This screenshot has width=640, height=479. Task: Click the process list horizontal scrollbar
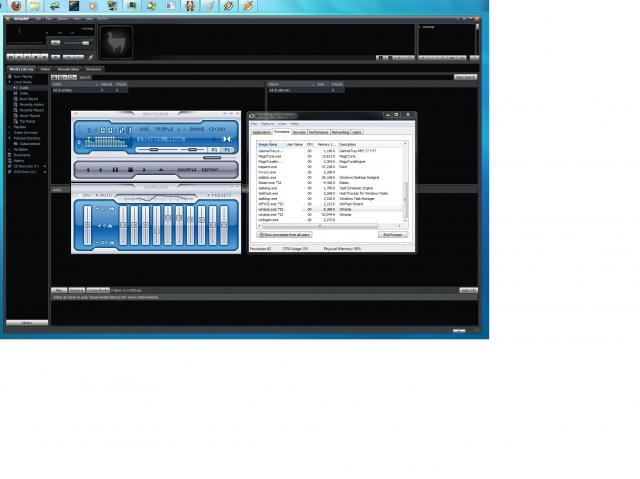[329, 226]
